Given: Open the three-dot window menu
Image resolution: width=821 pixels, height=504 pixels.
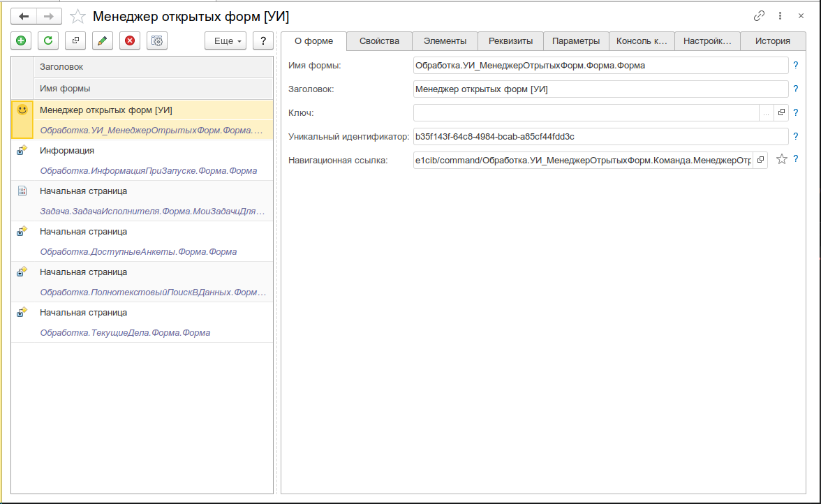Looking at the screenshot, I should (x=781, y=16).
